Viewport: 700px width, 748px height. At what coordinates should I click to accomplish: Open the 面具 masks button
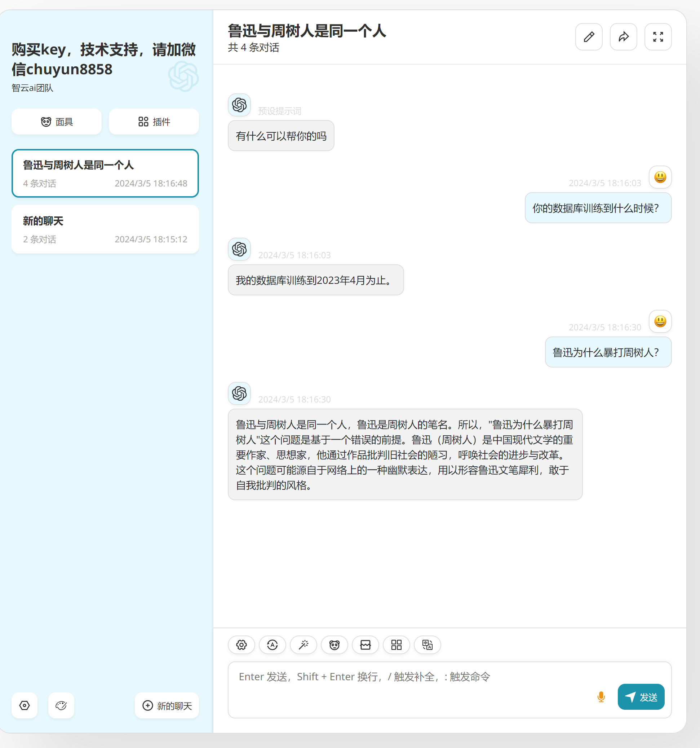[x=57, y=122]
